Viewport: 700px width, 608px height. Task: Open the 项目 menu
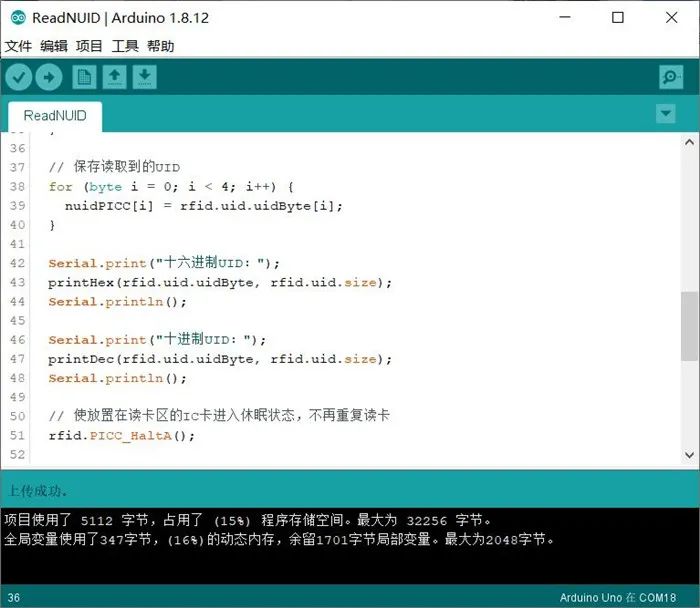[89, 46]
